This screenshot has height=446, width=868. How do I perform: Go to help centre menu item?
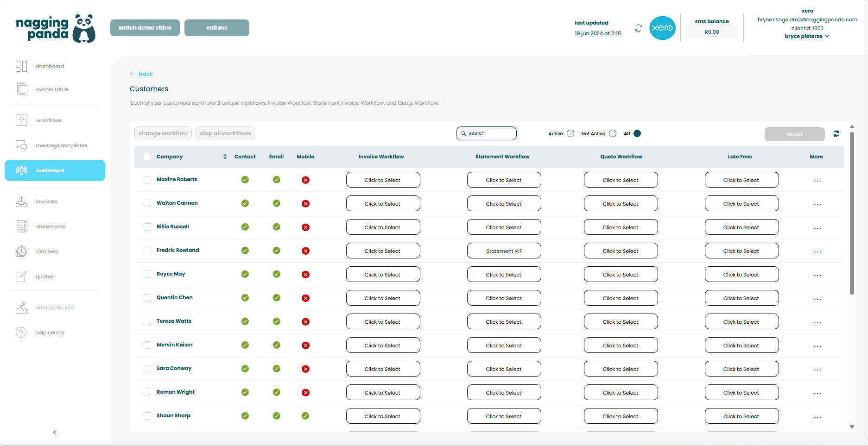click(x=50, y=333)
